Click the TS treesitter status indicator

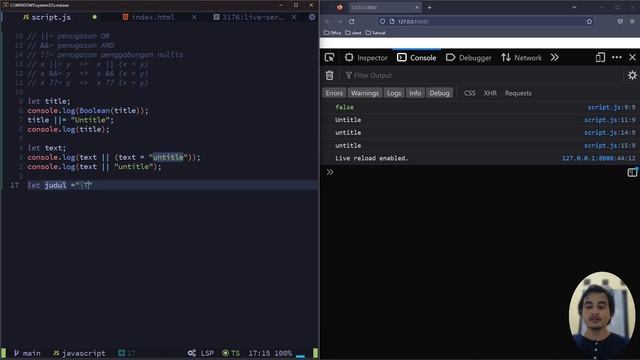(x=231, y=353)
